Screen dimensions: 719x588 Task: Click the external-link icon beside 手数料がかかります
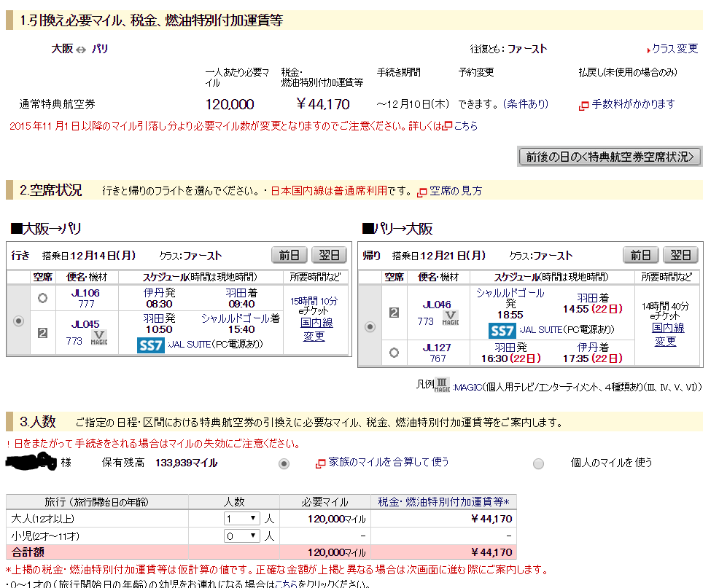point(583,106)
